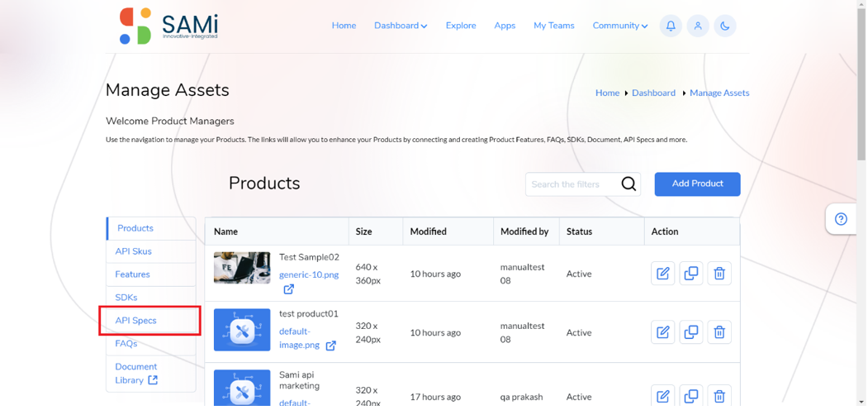Click the SAMi logo
868x410 pixels.
(x=168, y=26)
